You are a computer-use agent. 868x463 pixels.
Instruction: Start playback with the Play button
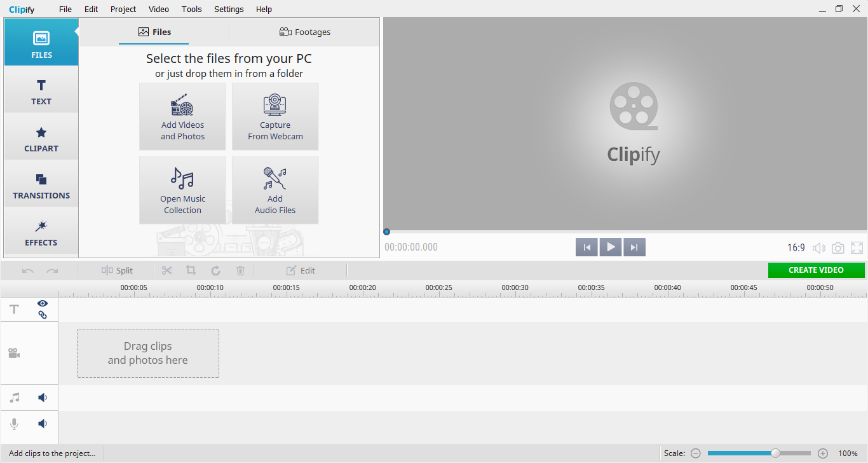(x=611, y=247)
